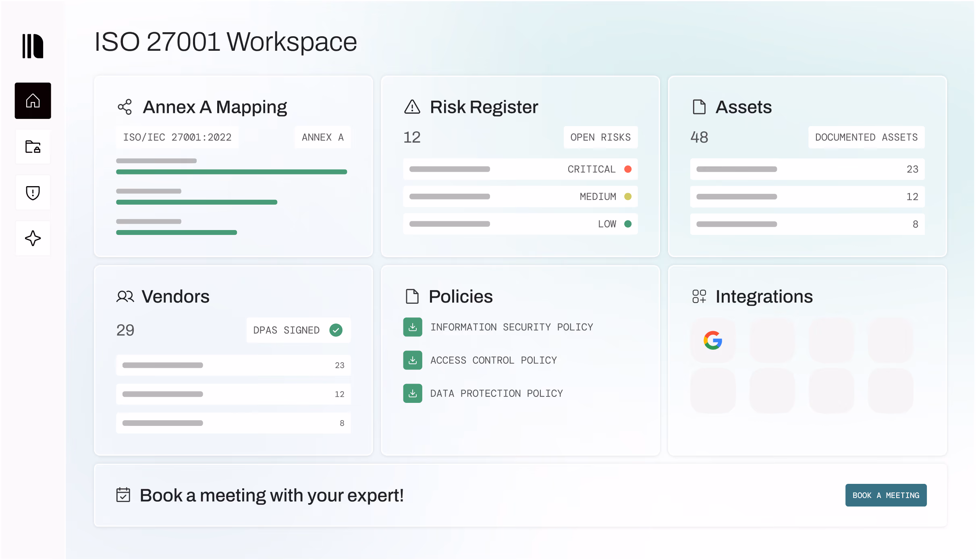Open the shield alert sidebar icon
The height and width of the screenshot is (560, 976).
[33, 193]
